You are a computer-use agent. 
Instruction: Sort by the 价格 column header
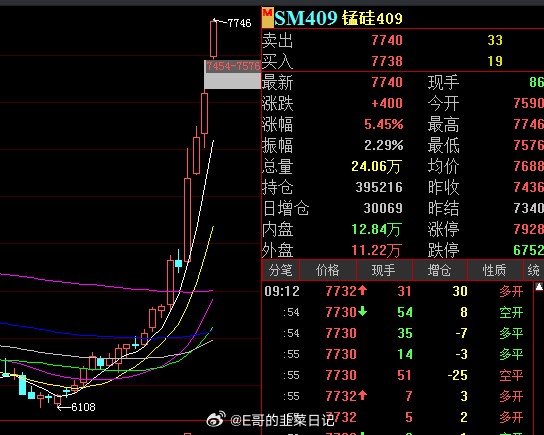[x=328, y=270]
